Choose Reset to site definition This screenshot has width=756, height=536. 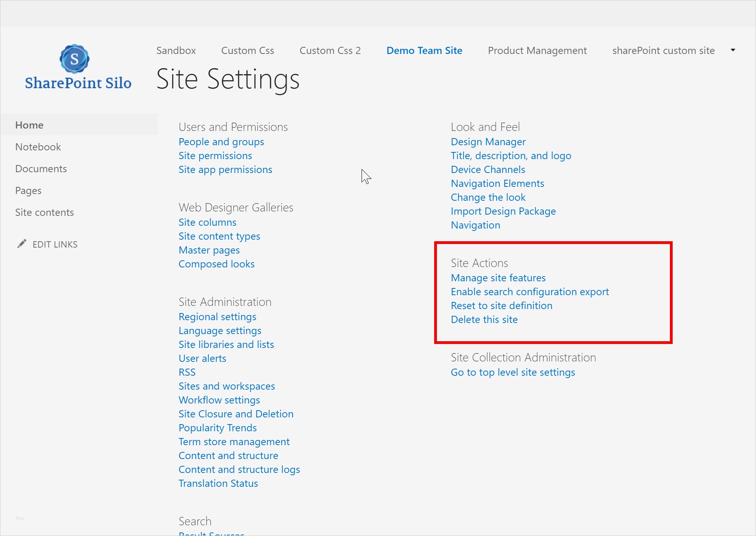tap(501, 305)
